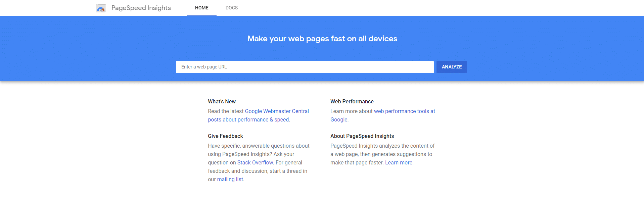Click the Google link under Web Performance
The image size is (644, 201).
point(339,119)
